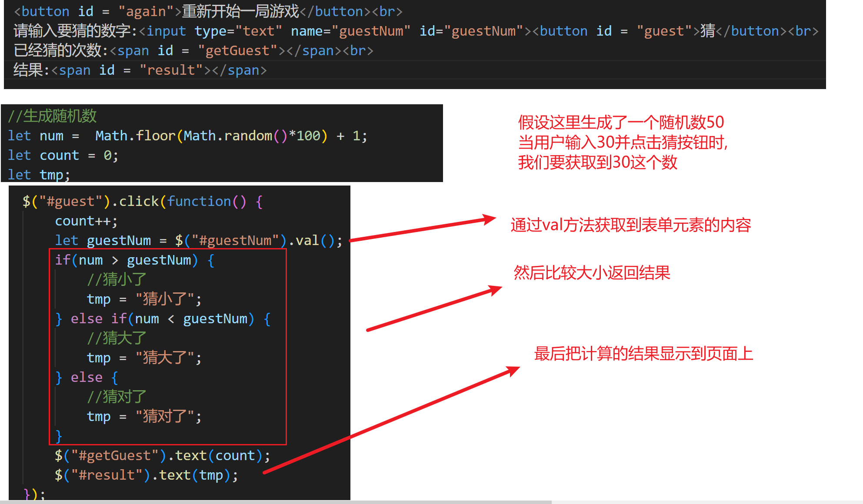Click the $("#result").text(tmp) line
The height and width of the screenshot is (504, 863).
point(146,475)
